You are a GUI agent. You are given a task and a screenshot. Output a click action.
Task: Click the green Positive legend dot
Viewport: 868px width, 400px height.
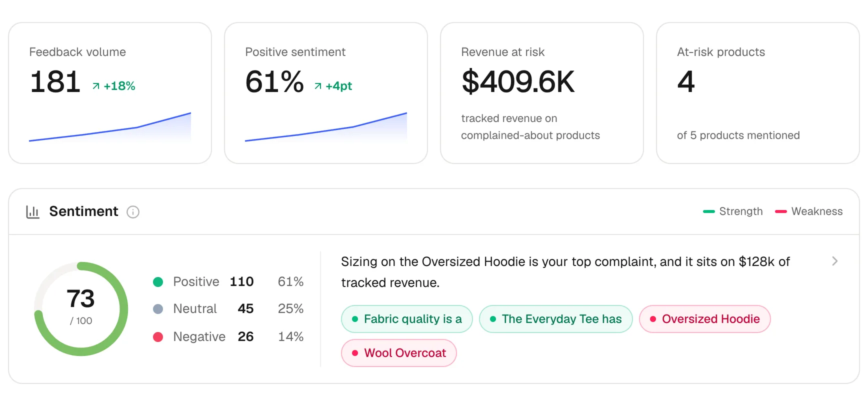(158, 282)
